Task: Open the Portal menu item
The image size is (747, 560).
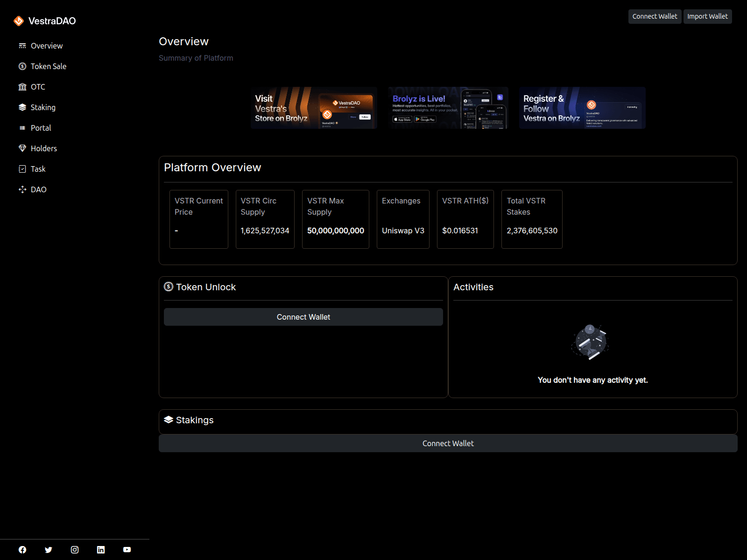Action: tap(41, 128)
